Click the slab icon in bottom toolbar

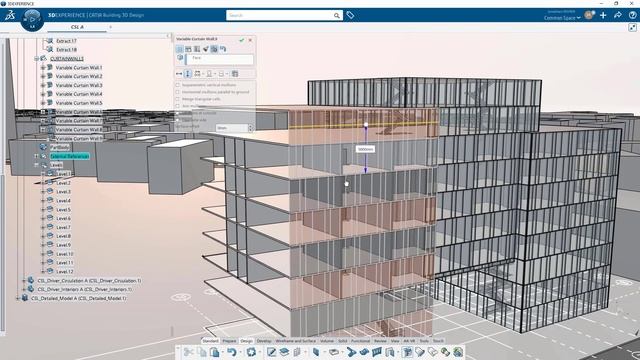(x=334, y=352)
